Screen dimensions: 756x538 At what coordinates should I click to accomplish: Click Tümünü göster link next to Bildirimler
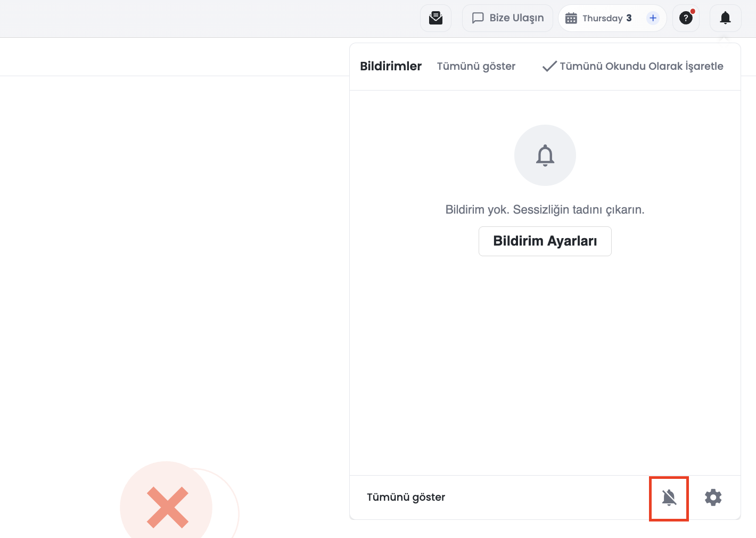coord(476,66)
